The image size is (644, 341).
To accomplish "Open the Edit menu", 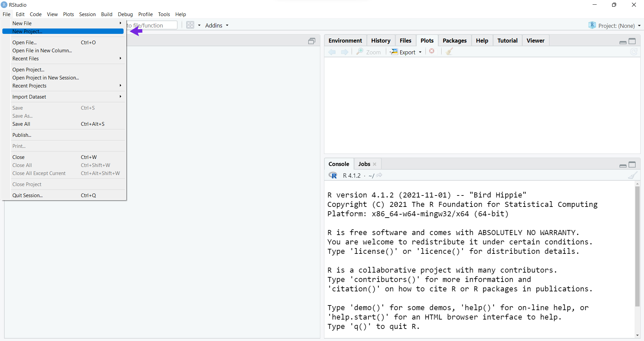I will (20, 14).
